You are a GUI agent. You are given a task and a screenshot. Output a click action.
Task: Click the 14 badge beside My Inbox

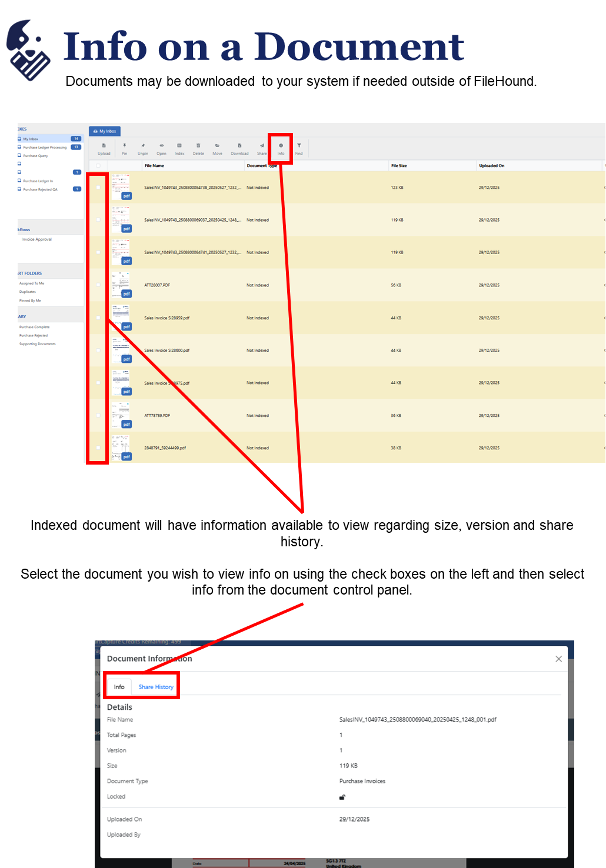(x=76, y=139)
